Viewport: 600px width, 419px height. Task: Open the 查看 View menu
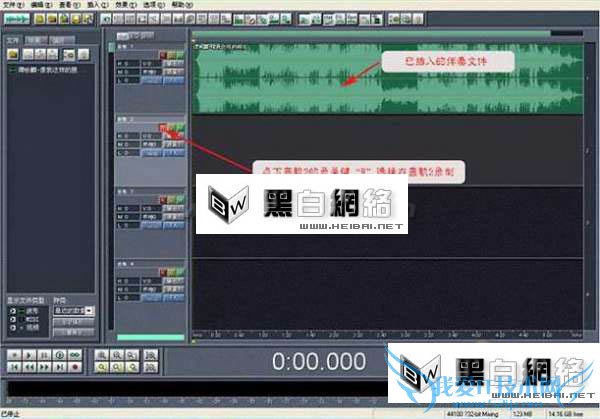click(x=69, y=5)
